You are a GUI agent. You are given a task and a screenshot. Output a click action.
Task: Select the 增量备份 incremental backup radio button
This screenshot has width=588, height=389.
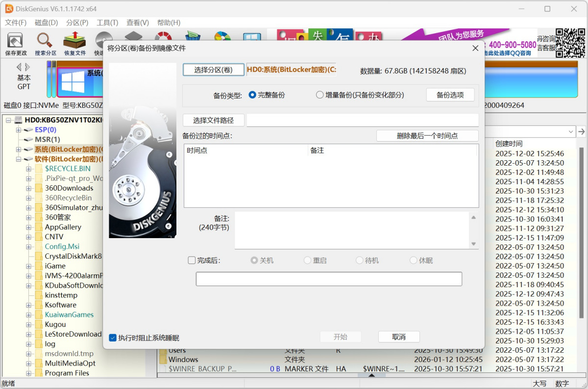[x=319, y=95]
